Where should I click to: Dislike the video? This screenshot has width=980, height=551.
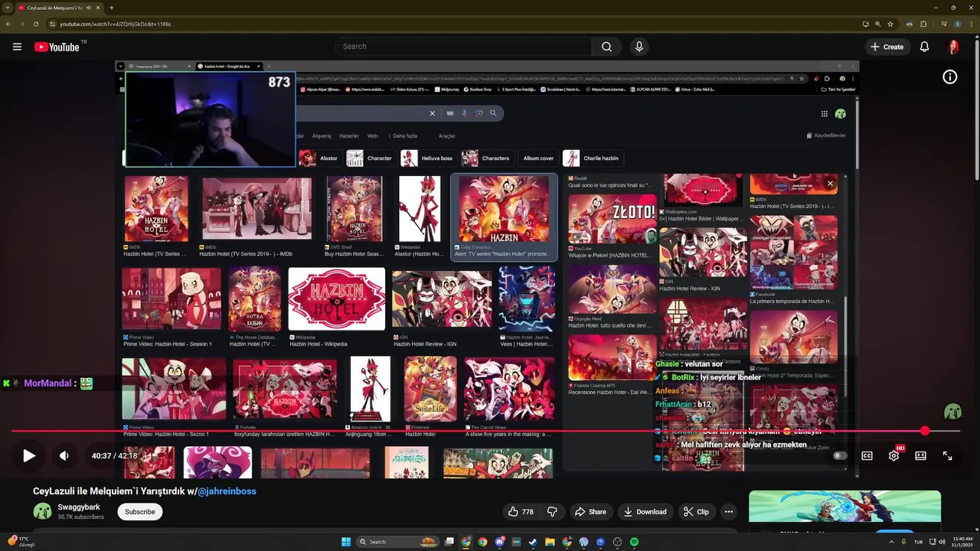pos(551,511)
